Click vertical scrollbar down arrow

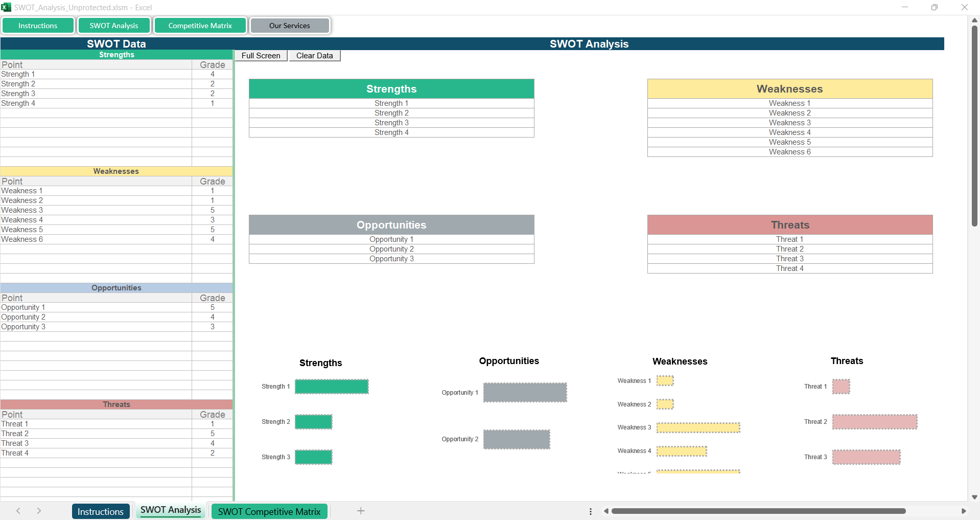click(x=974, y=497)
